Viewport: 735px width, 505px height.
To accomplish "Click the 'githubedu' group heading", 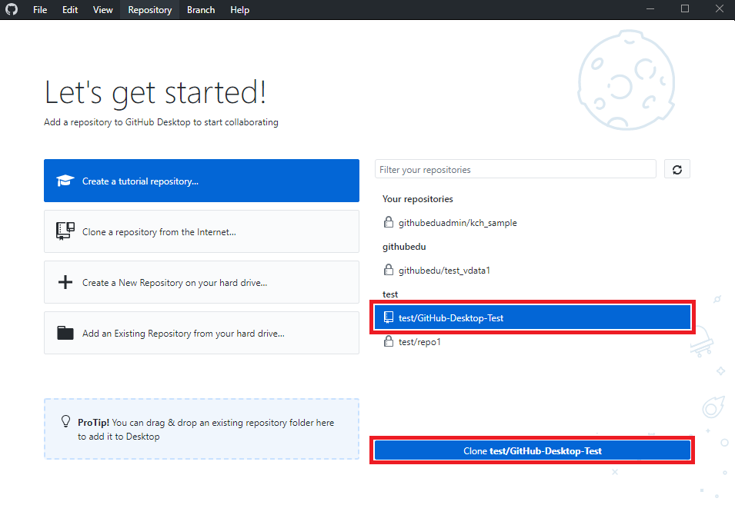I will tap(404, 247).
